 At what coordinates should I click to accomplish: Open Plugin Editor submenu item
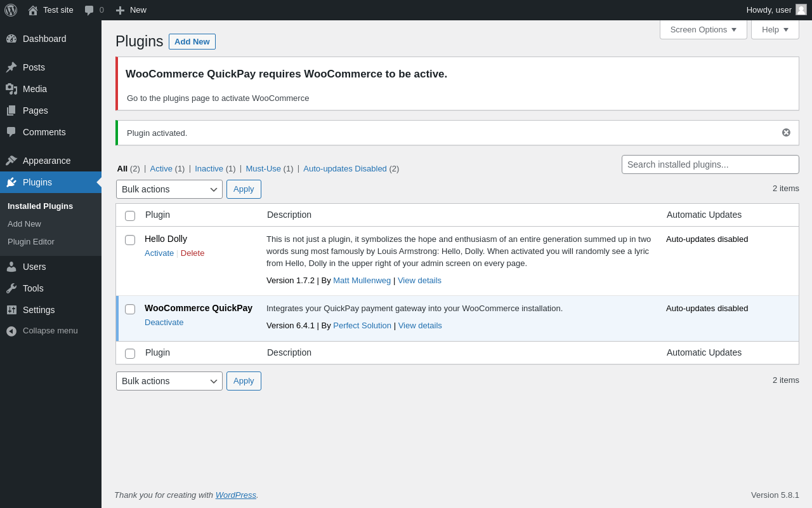coord(31,242)
